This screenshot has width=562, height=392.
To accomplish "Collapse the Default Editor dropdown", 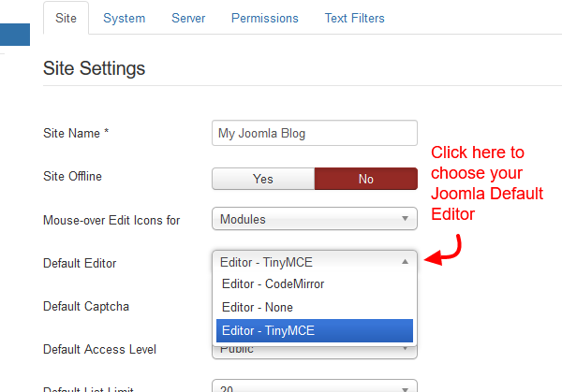I will pyautogui.click(x=315, y=262).
